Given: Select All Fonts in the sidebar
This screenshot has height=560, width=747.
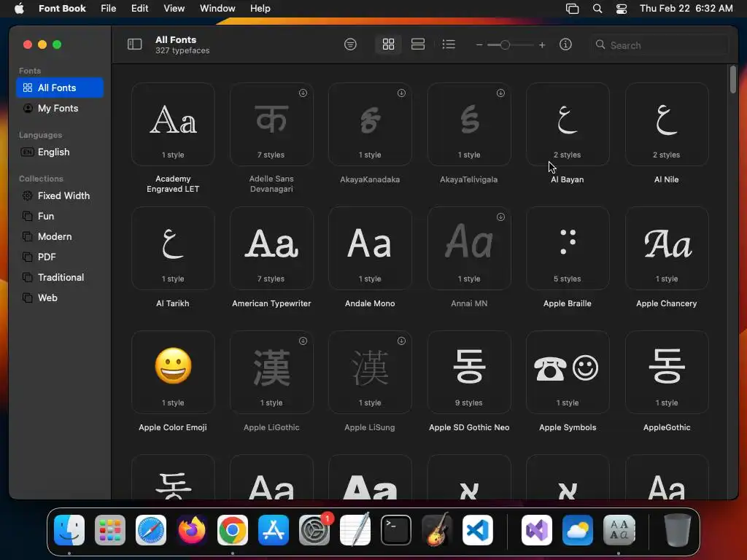Looking at the screenshot, I should pos(60,87).
